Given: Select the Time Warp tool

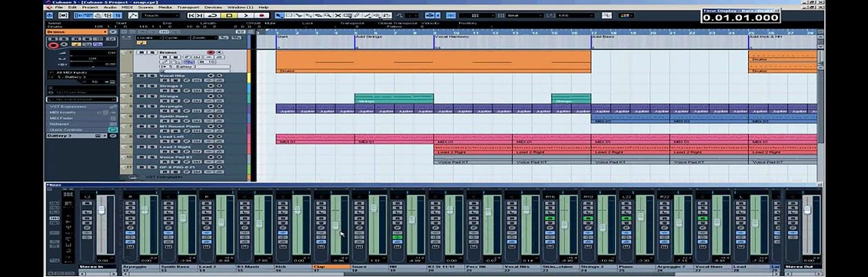Looking at the screenshot, I should click(x=348, y=15).
